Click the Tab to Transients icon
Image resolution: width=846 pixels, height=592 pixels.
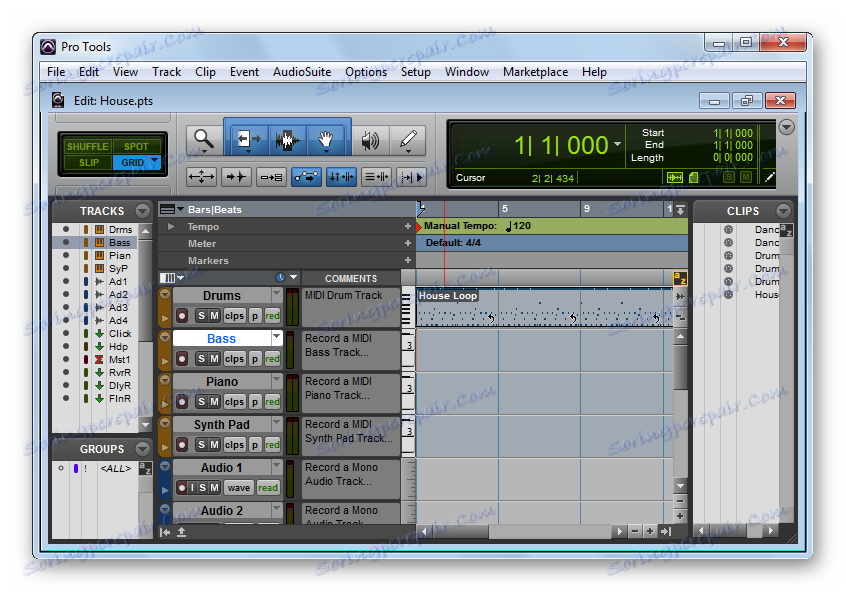[x=236, y=176]
